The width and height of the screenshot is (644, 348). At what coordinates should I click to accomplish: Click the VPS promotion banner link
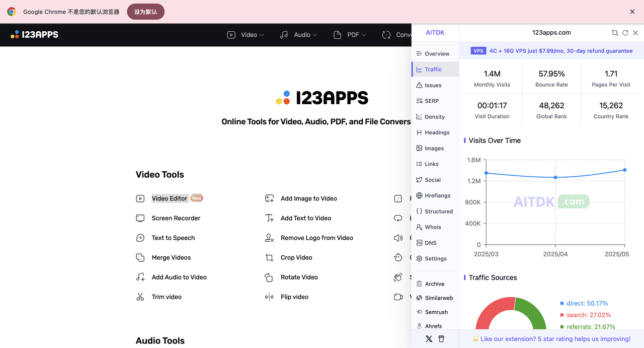click(551, 51)
